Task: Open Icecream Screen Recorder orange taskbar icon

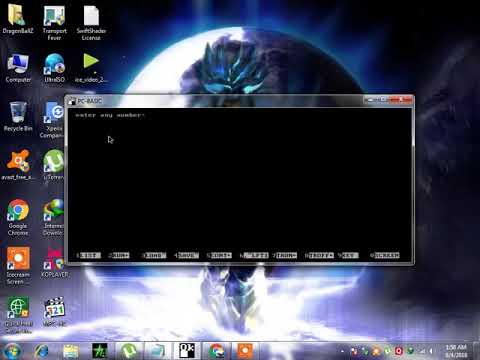Action: 245,351
